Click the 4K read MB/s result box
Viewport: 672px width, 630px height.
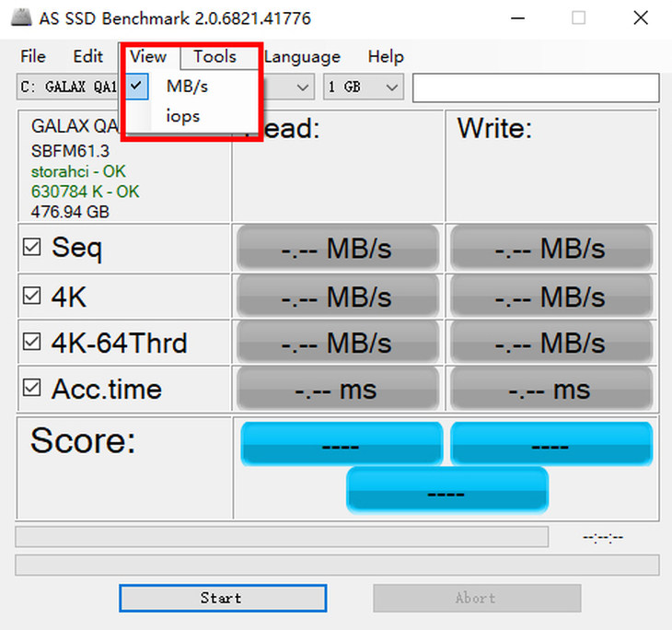tap(338, 297)
